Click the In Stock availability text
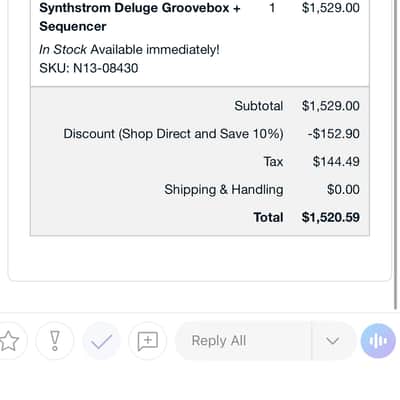400x400 pixels. [x=63, y=50]
